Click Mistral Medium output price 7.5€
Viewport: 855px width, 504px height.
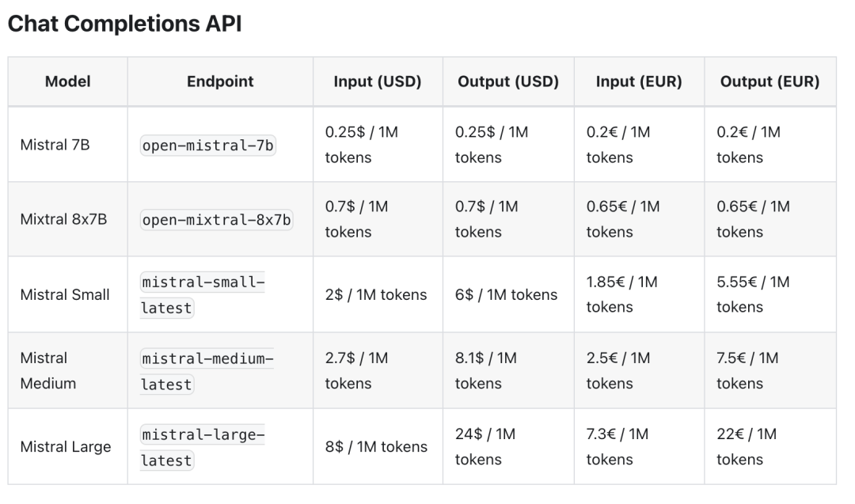tap(747, 370)
